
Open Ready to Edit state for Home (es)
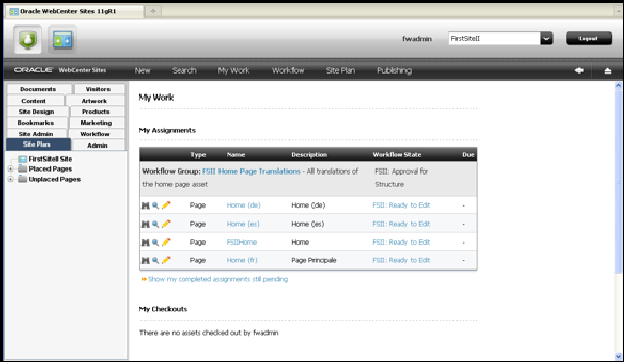pyautogui.click(x=401, y=224)
